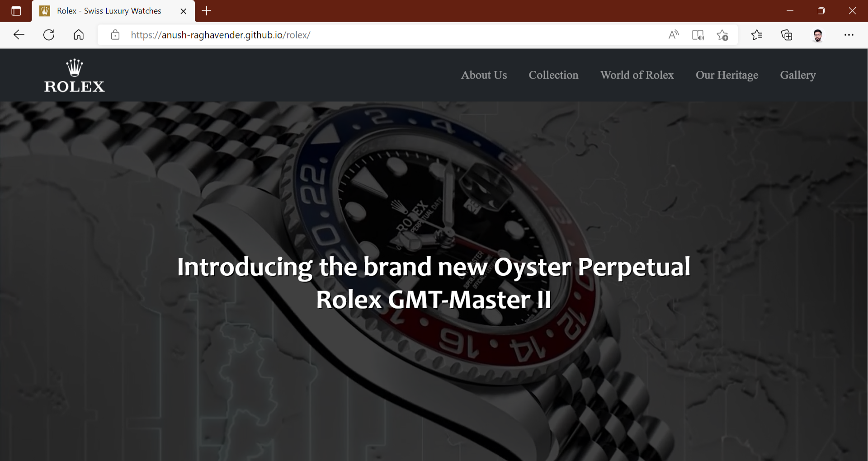Navigate to Our Heritage
The height and width of the screenshot is (461, 868).
pyautogui.click(x=727, y=75)
